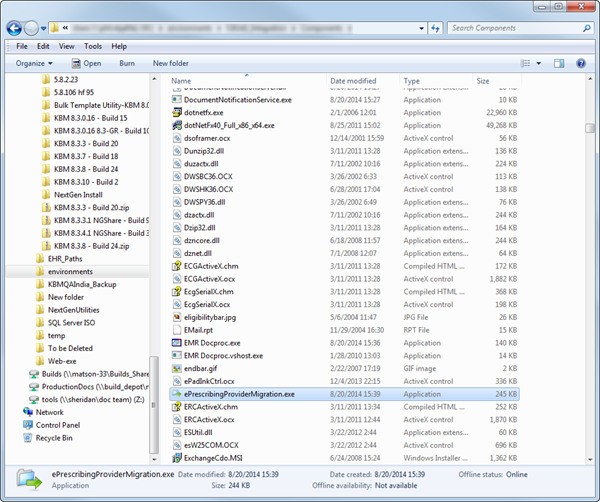Click the search magnifier icon
This screenshot has width=600, height=502.
click(x=586, y=28)
